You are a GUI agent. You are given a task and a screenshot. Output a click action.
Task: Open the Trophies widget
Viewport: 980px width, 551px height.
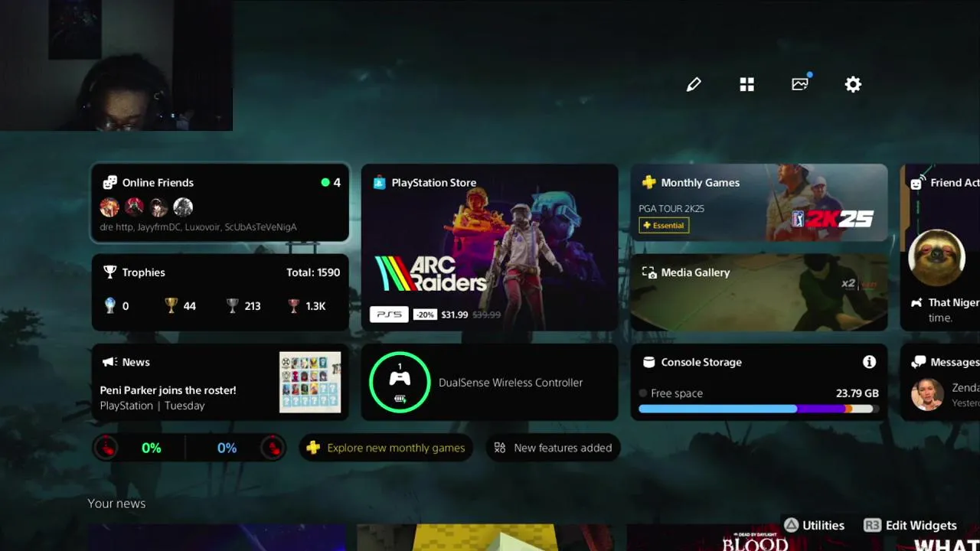[x=220, y=292]
